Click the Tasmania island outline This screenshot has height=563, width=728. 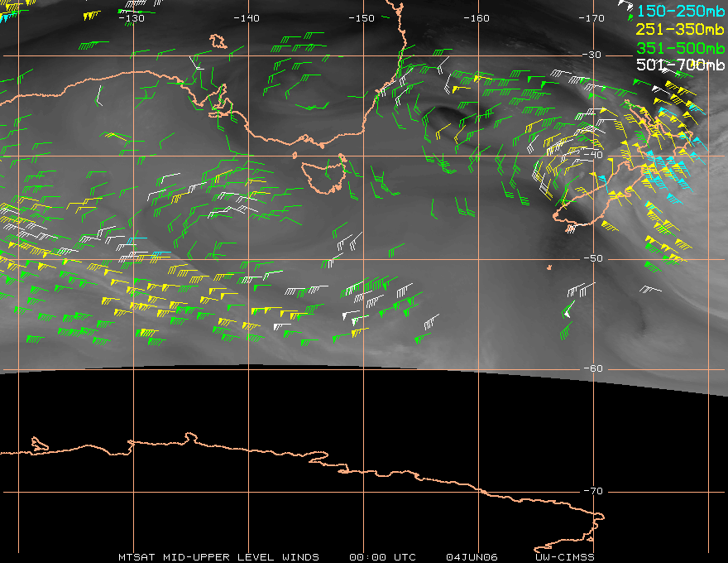[x=323, y=175]
